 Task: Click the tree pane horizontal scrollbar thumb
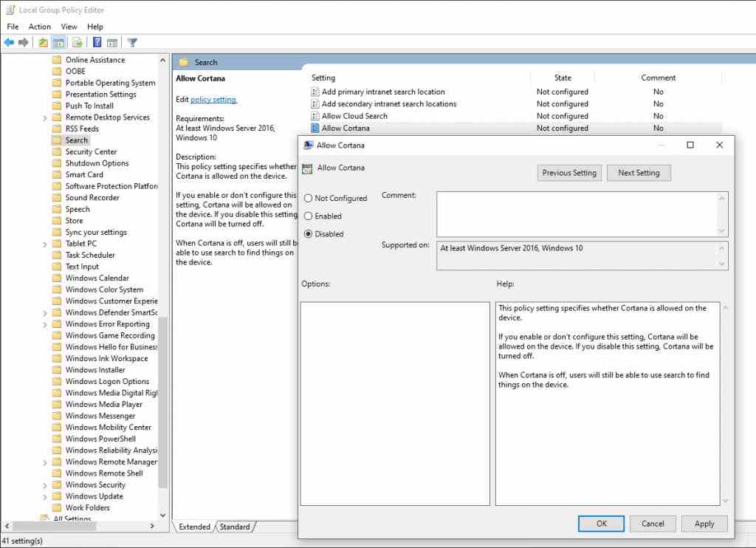(55, 526)
